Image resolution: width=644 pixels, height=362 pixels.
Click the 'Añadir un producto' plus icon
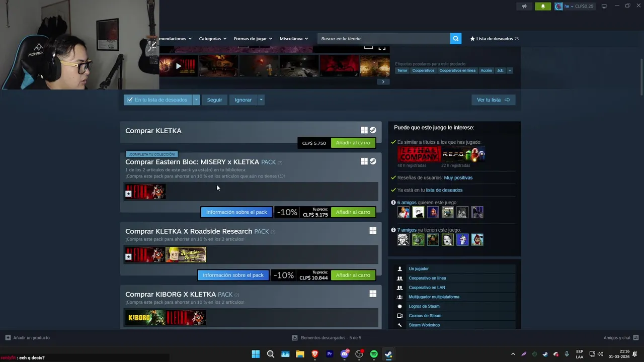(x=8, y=337)
